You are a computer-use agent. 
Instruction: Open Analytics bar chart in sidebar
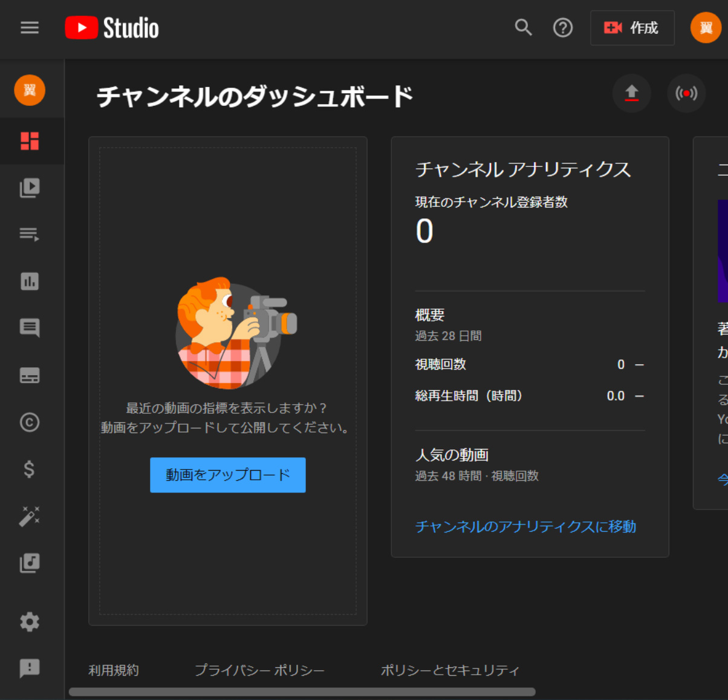tap(30, 281)
